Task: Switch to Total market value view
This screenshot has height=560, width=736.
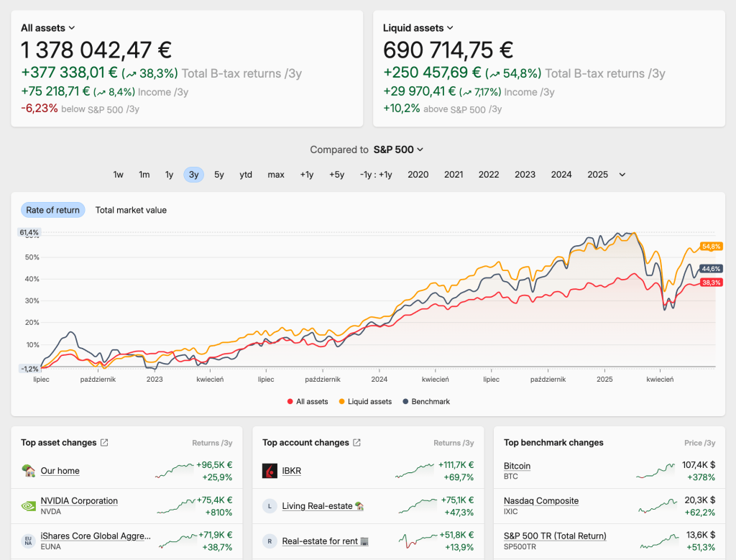Action: (x=131, y=210)
